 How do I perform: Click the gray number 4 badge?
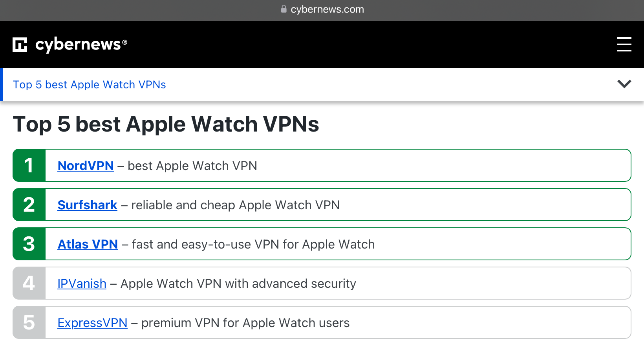click(x=29, y=283)
